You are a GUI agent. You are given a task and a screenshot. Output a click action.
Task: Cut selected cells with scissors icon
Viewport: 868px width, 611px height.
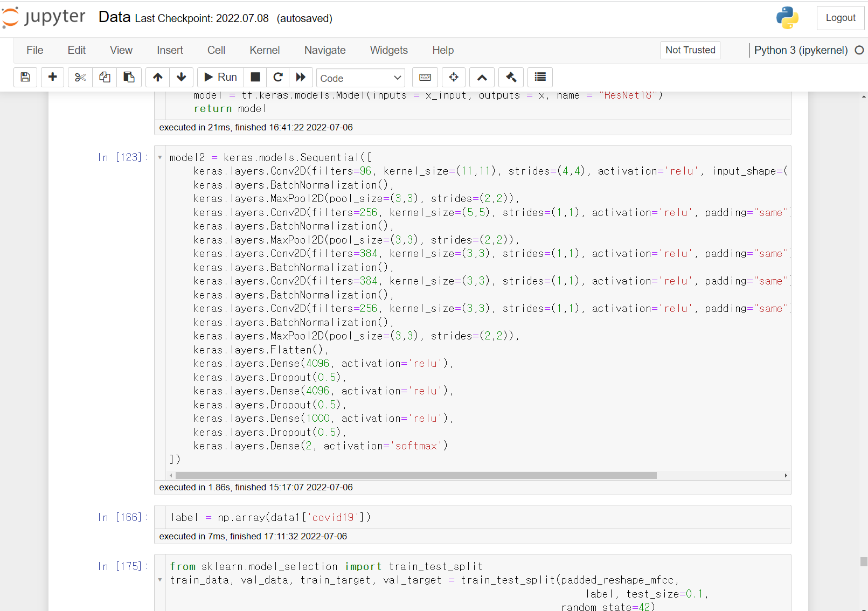[80, 77]
